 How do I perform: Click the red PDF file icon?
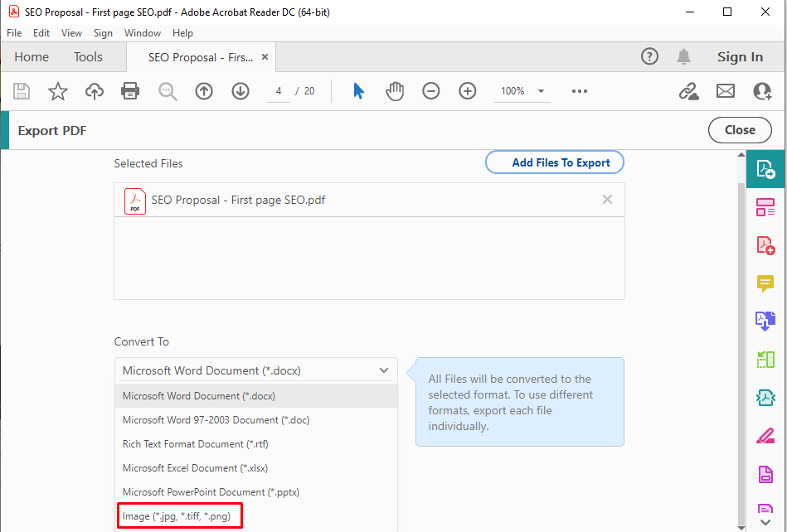(x=135, y=201)
